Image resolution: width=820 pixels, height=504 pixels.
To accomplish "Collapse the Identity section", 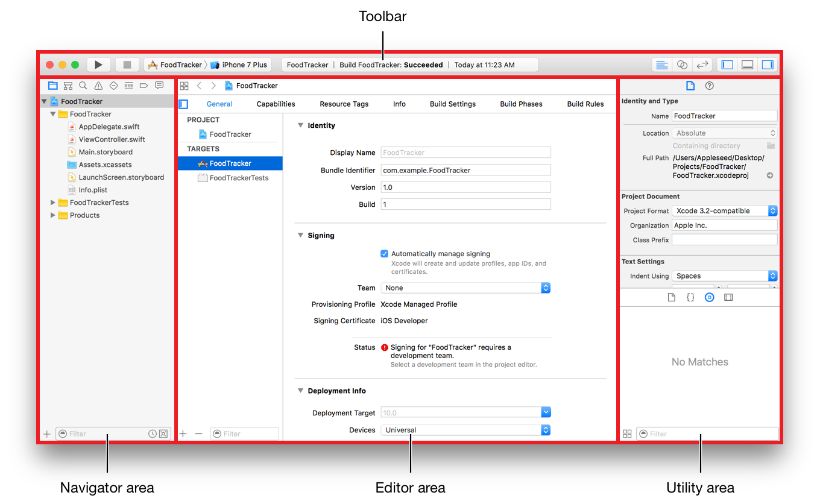I will [x=301, y=125].
